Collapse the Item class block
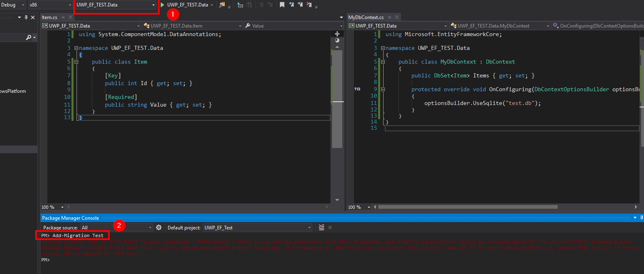The width and height of the screenshot is (644, 274). [76, 62]
